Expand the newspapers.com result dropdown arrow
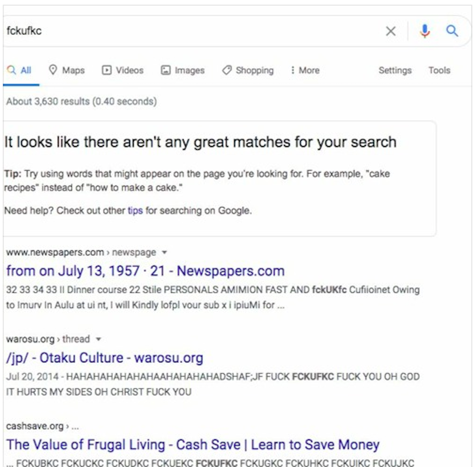Image resolution: width=476 pixels, height=467 pixels. pos(165,252)
